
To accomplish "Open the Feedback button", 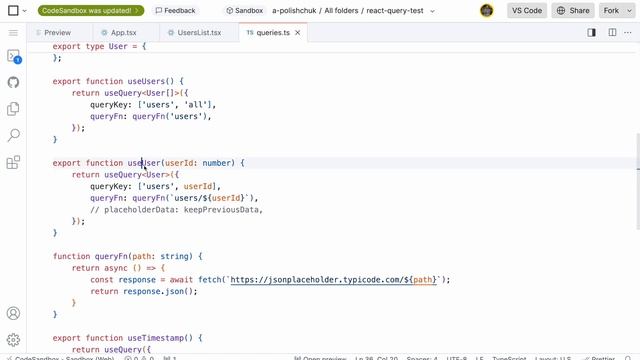I will click(x=176, y=11).
